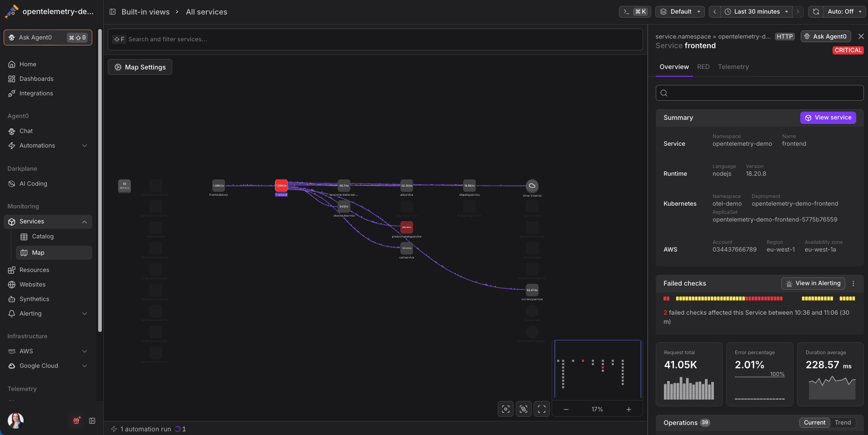This screenshot has height=435, width=868.
Task: Click the View service button
Action: pos(828,118)
